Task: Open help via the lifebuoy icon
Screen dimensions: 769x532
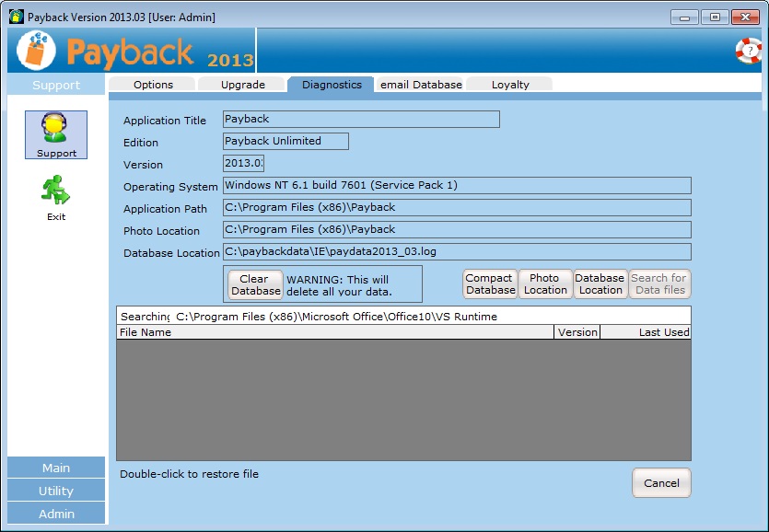Action: (x=748, y=51)
